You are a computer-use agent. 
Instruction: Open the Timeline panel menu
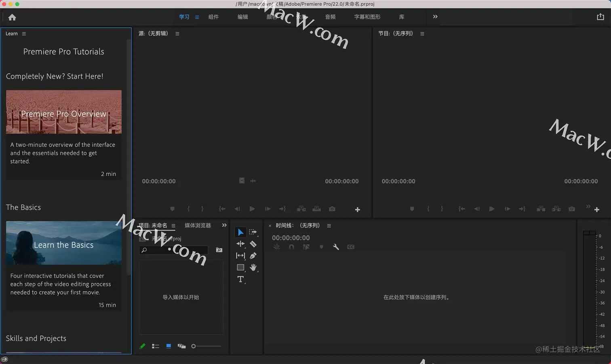point(329,226)
